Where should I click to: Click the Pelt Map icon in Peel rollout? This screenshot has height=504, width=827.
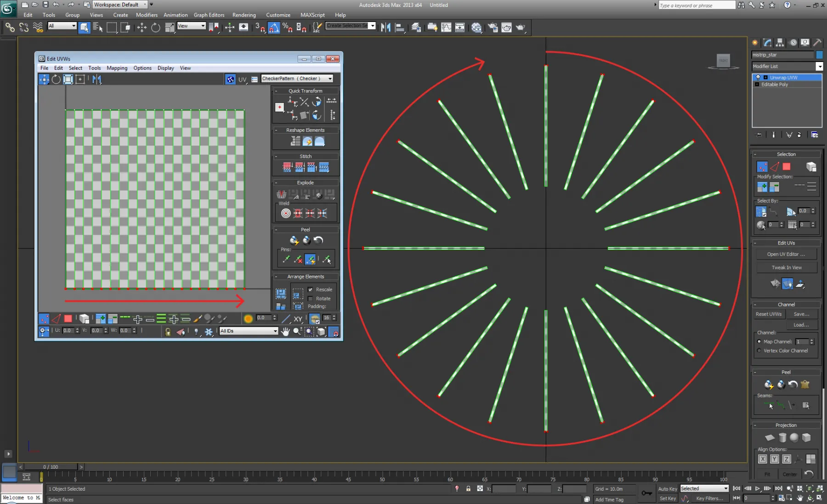point(805,385)
